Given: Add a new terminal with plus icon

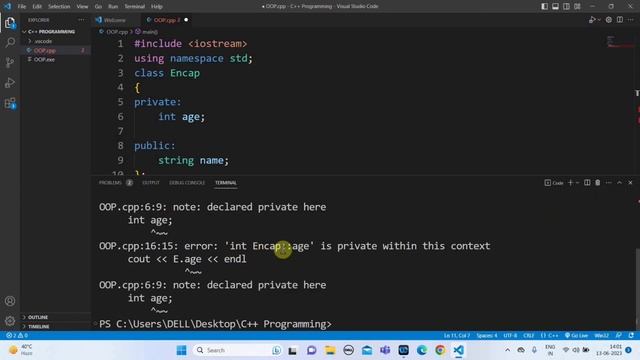Looking at the screenshot, I should [x=571, y=182].
